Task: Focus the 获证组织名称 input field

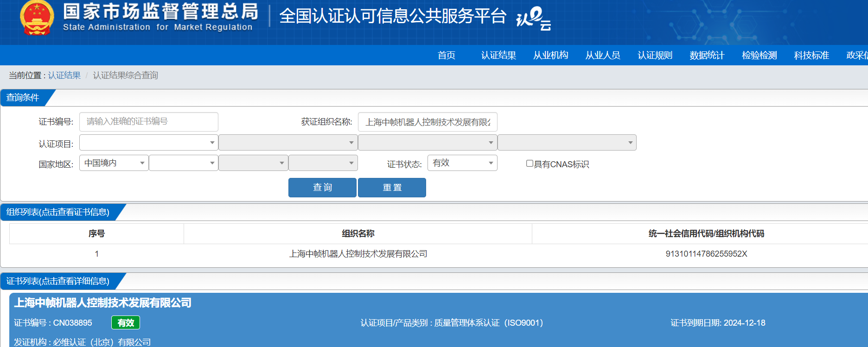Action: [x=428, y=122]
